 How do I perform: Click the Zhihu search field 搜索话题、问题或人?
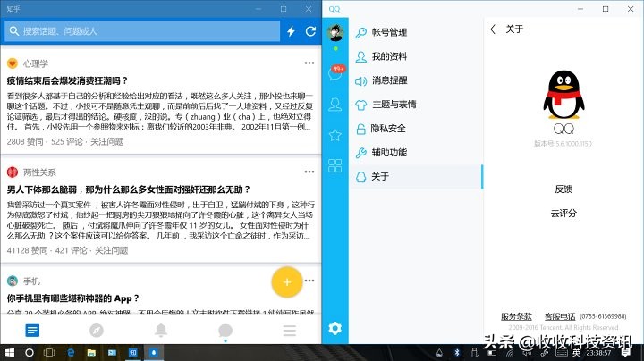coord(142,31)
